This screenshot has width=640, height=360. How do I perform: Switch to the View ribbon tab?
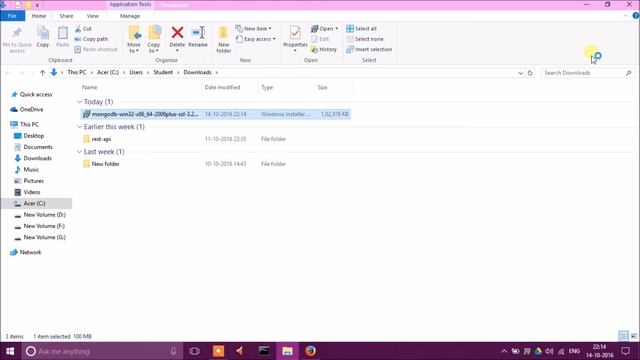pyautogui.click(x=93, y=16)
